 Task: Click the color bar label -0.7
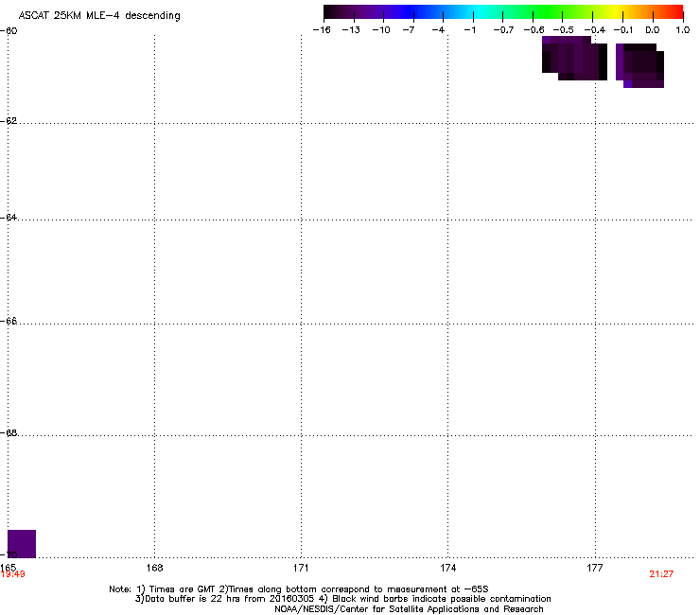503,30
